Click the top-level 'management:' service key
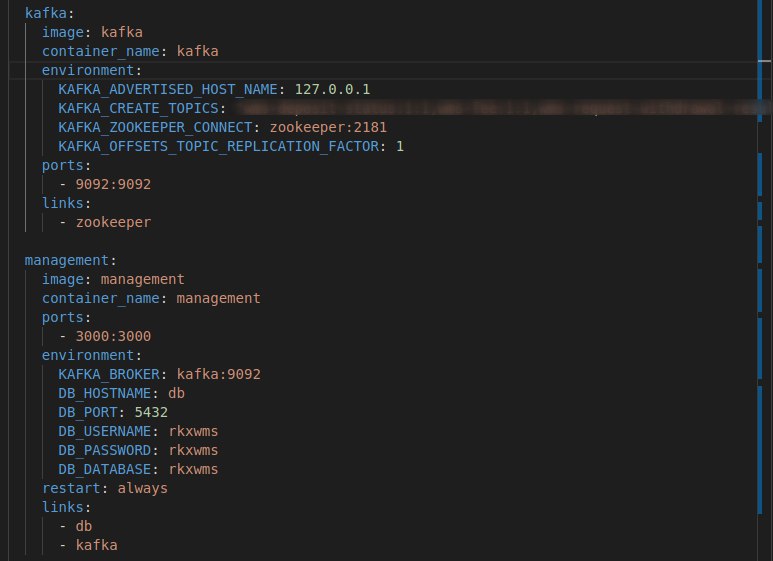 tap(70, 260)
